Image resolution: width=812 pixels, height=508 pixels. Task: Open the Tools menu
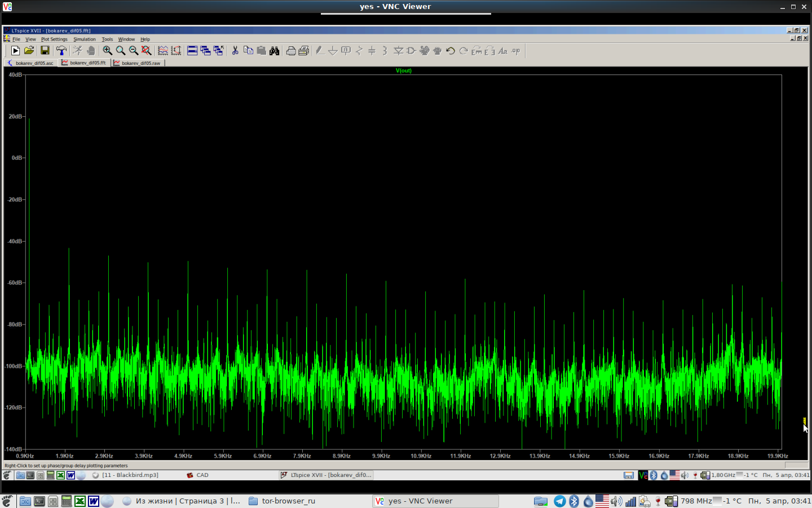(x=107, y=40)
